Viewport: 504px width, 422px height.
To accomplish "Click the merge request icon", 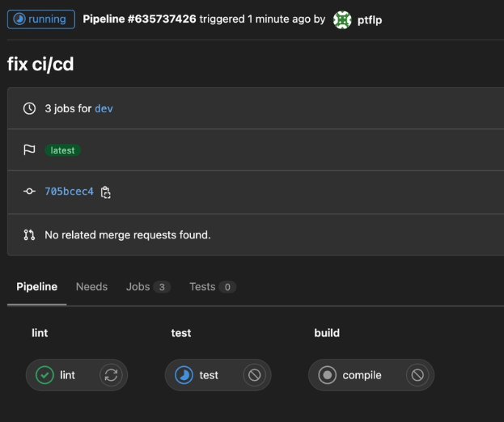I will coord(29,235).
